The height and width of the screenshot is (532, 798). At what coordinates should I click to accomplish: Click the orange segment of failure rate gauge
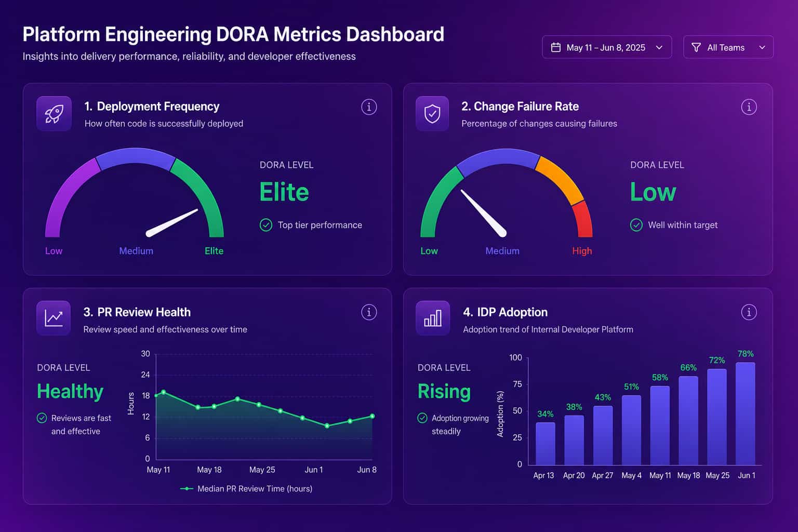[563, 179]
